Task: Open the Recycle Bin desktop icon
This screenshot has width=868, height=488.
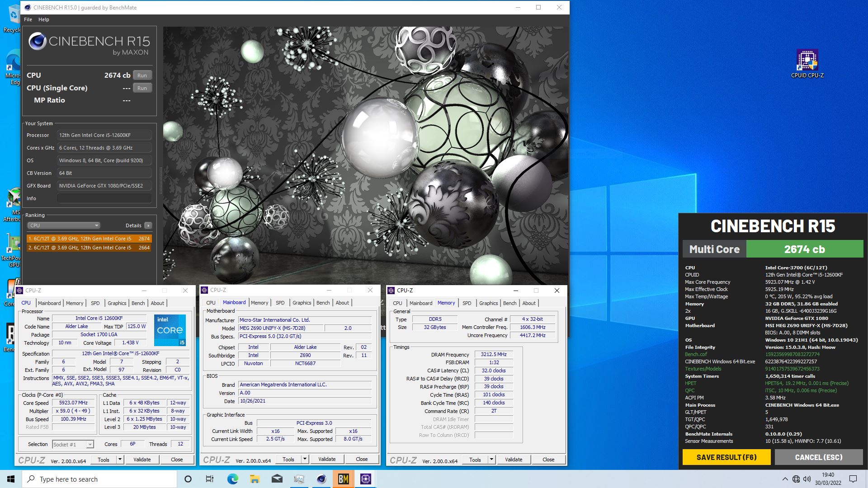Action: pos(13,18)
